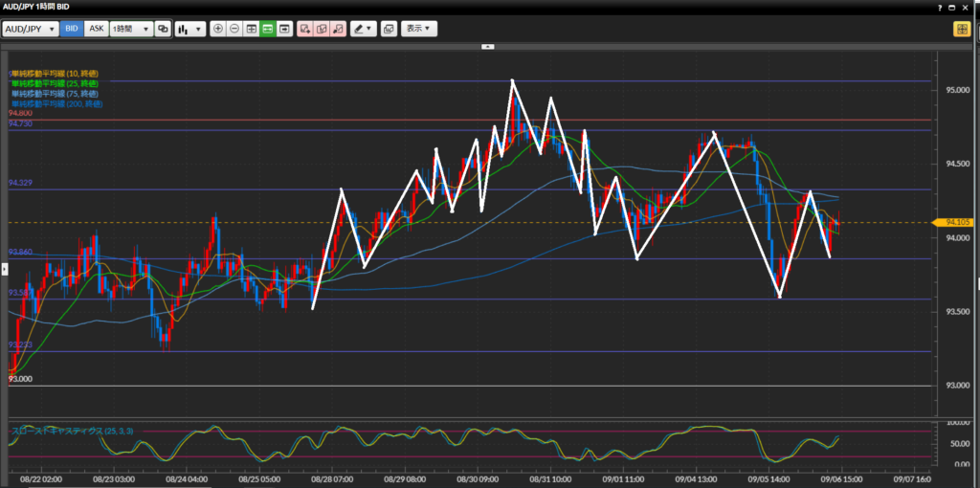Switch price display to BID
980x488 pixels.
pyautogui.click(x=71, y=29)
